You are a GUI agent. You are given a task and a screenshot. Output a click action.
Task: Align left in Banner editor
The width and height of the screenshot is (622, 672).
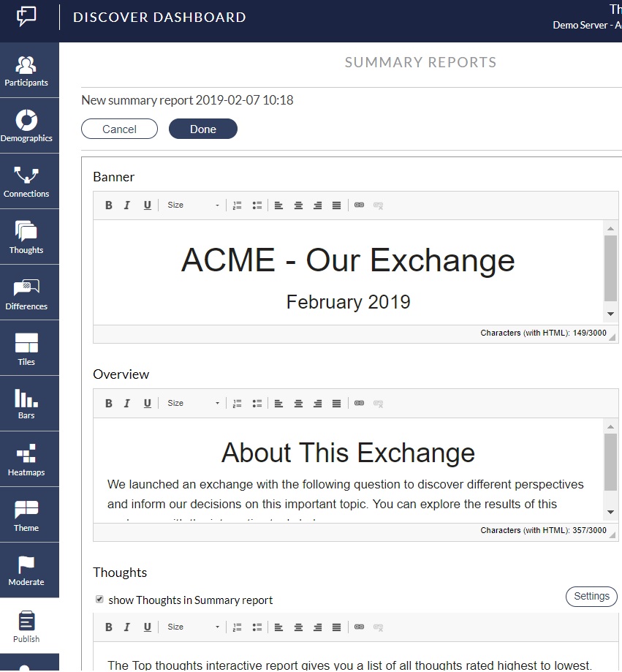tap(278, 205)
